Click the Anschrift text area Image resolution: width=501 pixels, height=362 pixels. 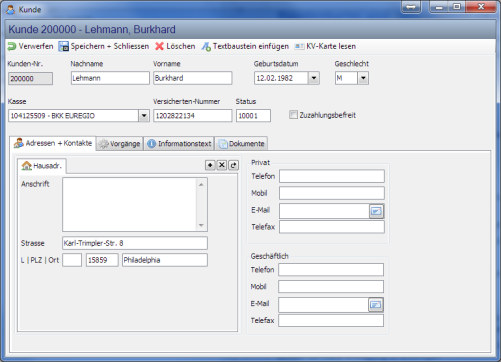point(130,204)
